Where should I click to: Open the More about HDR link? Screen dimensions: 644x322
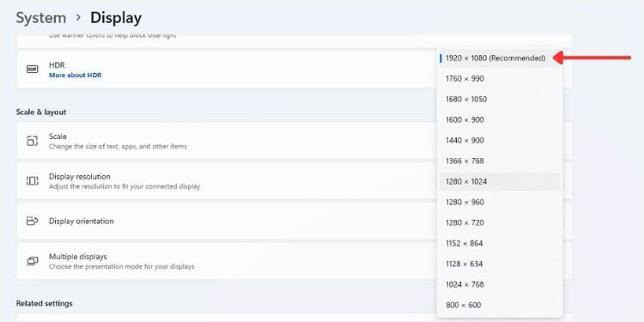pos(76,76)
